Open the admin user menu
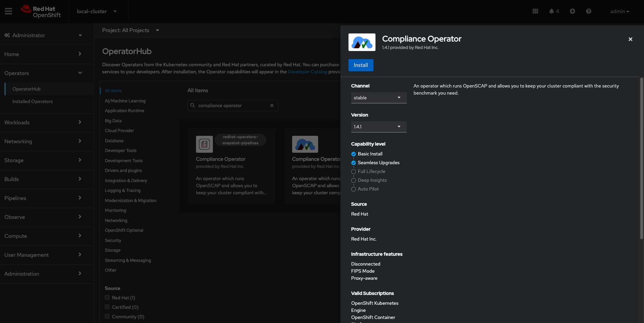 click(620, 11)
